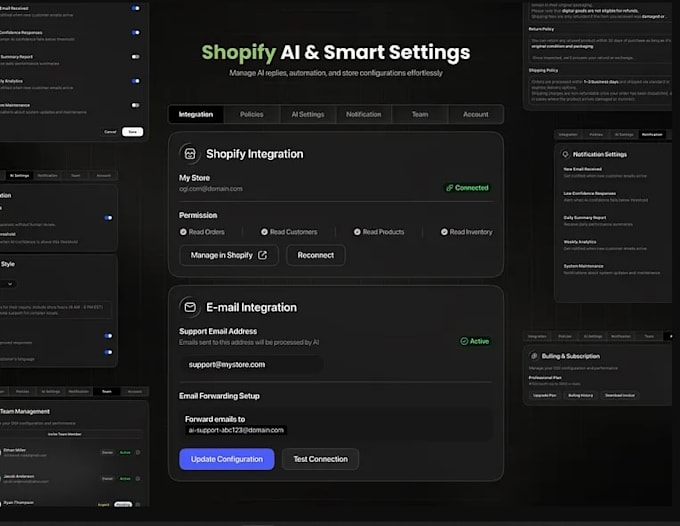Toggle the Maintenance notification switch
The width and height of the screenshot is (680, 526).
pos(136,105)
